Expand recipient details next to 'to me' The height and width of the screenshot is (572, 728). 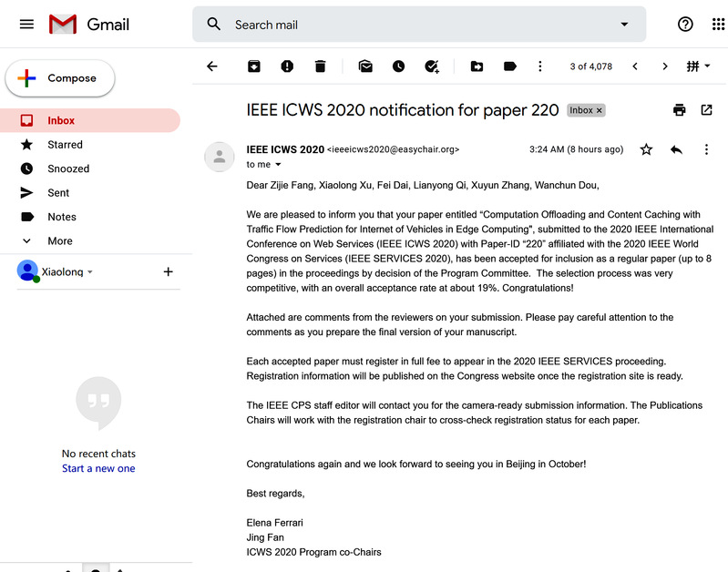click(x=278, y=165)
